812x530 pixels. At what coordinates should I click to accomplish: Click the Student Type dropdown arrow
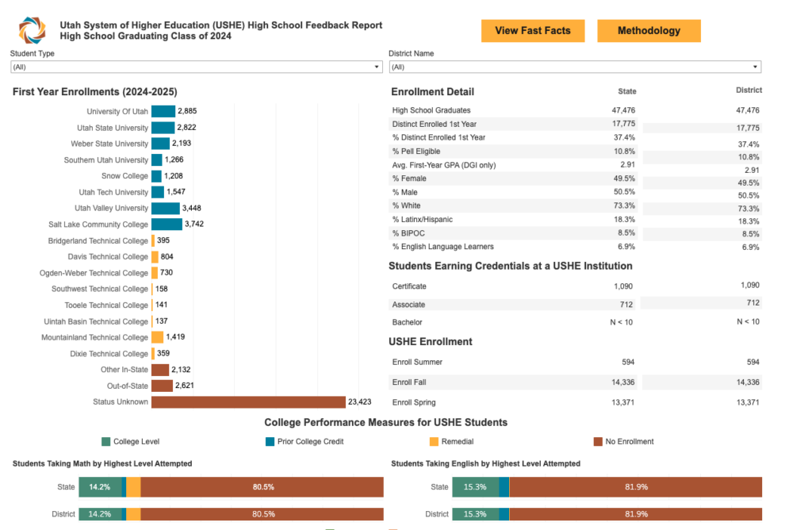[377, 67]
